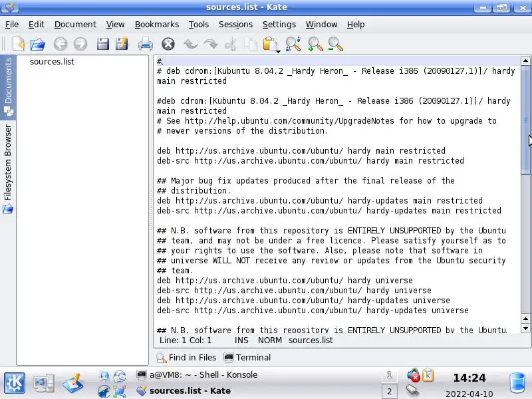
Task: Open the paste icon's dropdown arrow
Action: coord(278,51)
